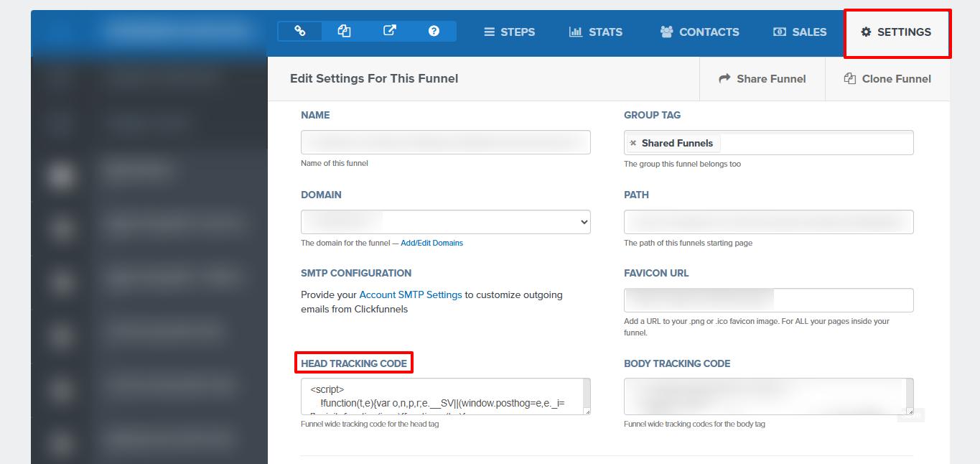
Task: Click the Clone Funnel button
Action: pyautogui.click(x=887, y=79)
